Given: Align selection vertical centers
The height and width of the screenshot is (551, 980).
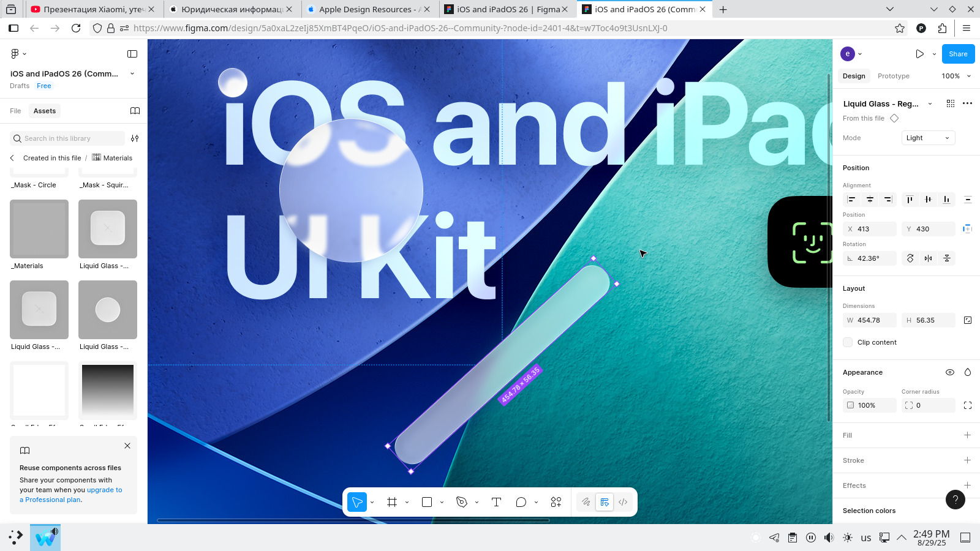Looking at the screenshot, I should tap(929, 200).
